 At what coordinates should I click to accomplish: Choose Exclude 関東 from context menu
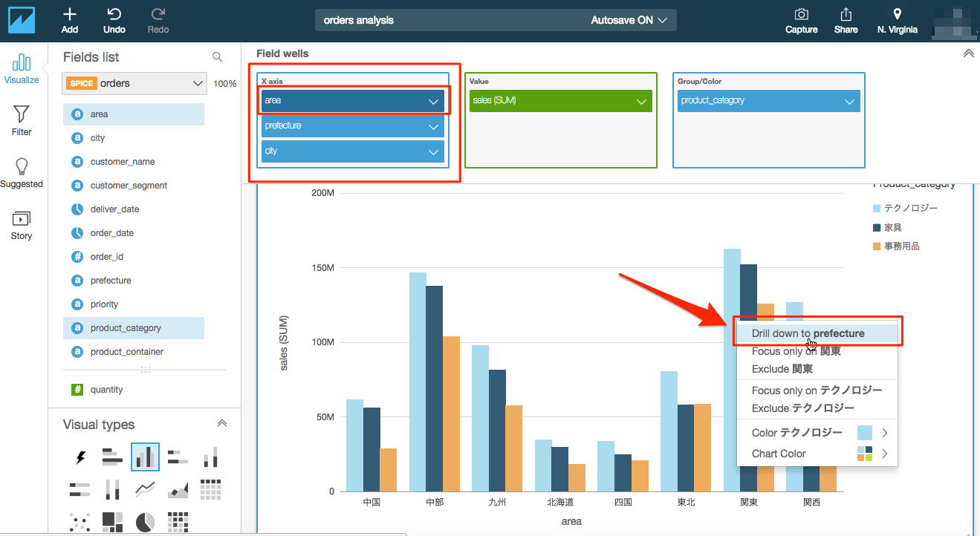(782, 369)
